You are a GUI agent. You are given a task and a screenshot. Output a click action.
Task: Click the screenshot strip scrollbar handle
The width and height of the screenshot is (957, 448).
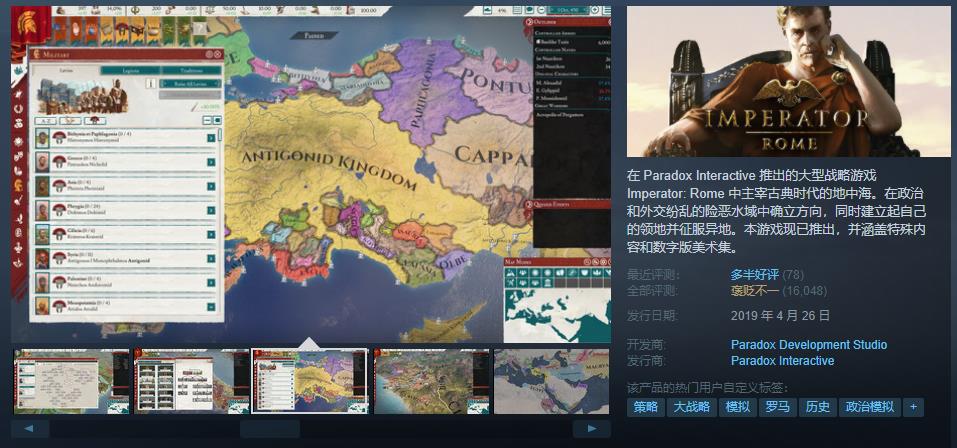click(x=270, y=428)
